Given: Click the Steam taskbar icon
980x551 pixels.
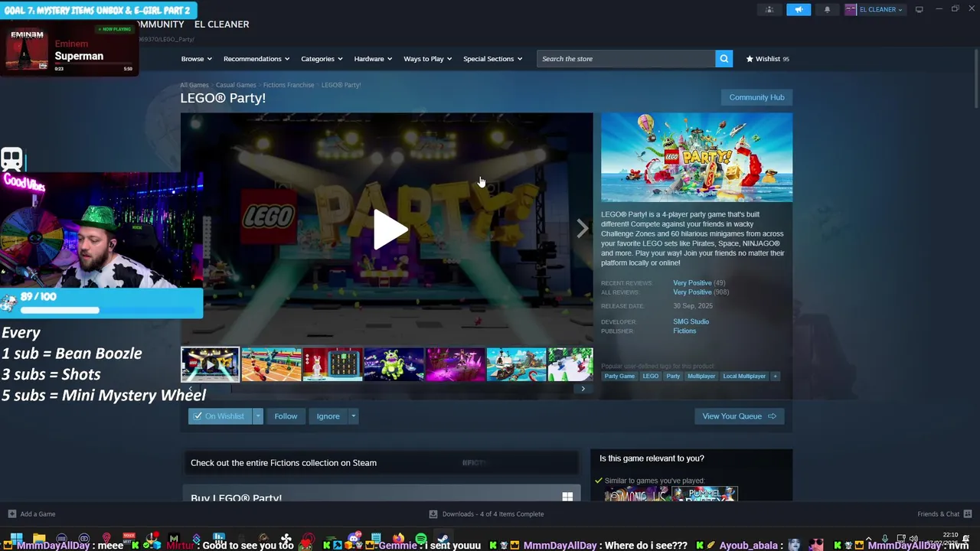Looking at the screenshot, I should pyautogui.click(x=443, y=539).
